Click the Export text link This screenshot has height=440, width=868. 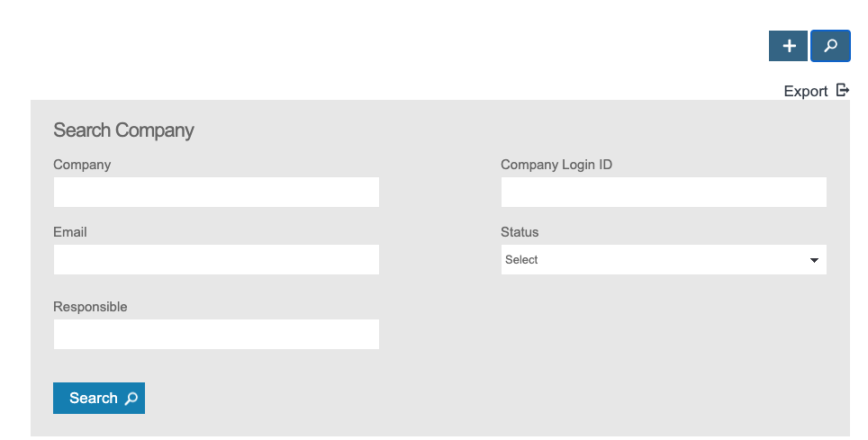pos(805,91)
